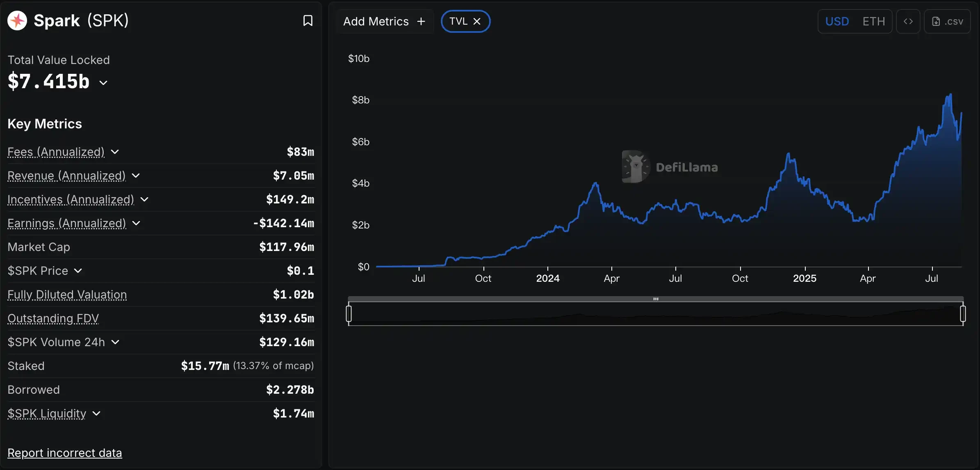Screen dimensions: 980x470
Task: Open the Outstanding FDV definition link
Action: point(53,318)
